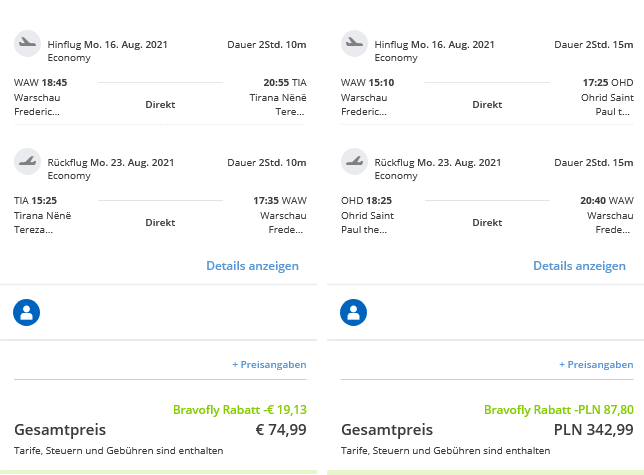Click the Hinflug Dauer 2Std. 15m duration text
The image size is (644, 475).
[593, 44]
